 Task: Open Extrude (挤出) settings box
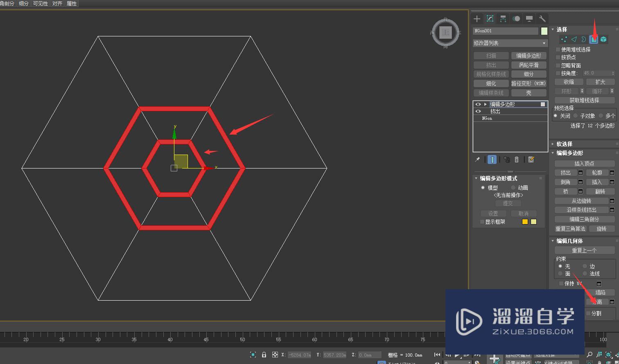pyautogui.click(x=581, y=173)
